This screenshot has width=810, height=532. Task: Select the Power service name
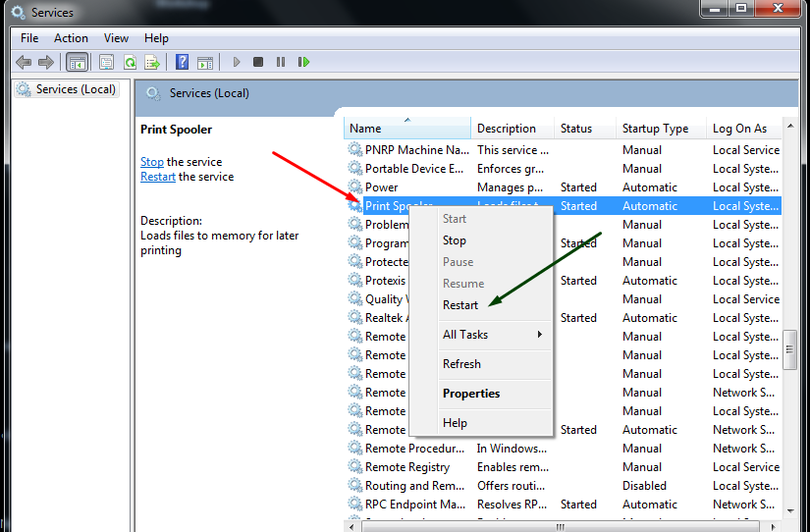[381, 186]
